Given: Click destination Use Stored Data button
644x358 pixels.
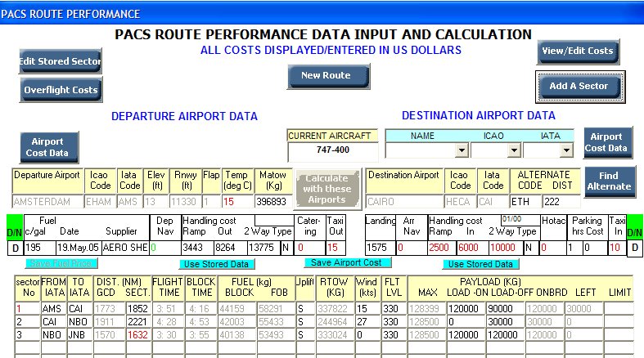Looking at the screenshot, I should point(480,264).
